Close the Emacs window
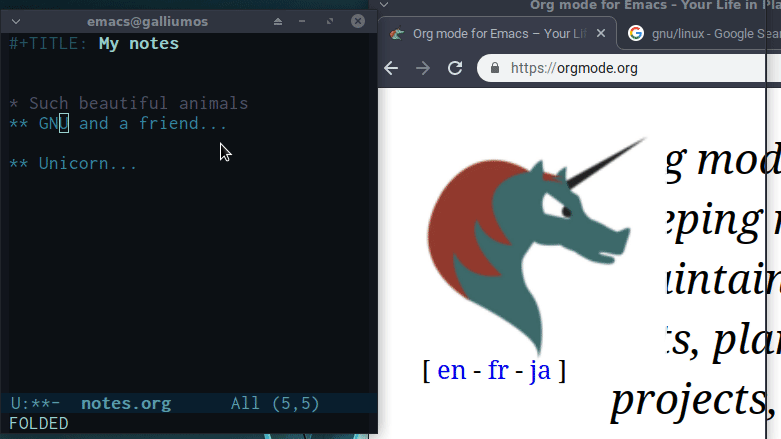This screenshot has height=439, width=781. point(358,21)
